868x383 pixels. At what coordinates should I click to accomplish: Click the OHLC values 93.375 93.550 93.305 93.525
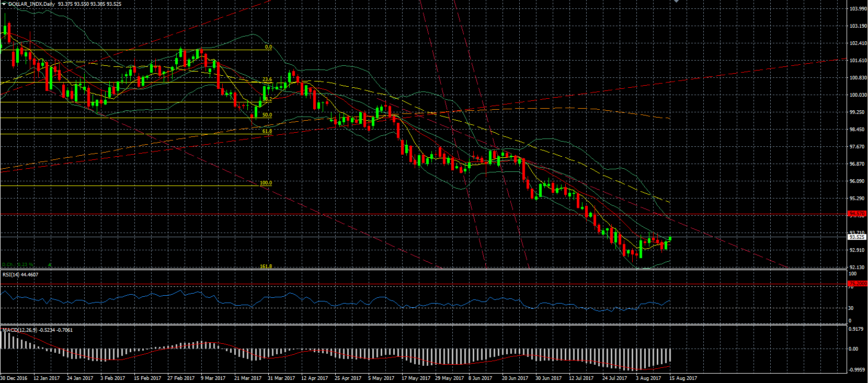click(x=89, y=4)
